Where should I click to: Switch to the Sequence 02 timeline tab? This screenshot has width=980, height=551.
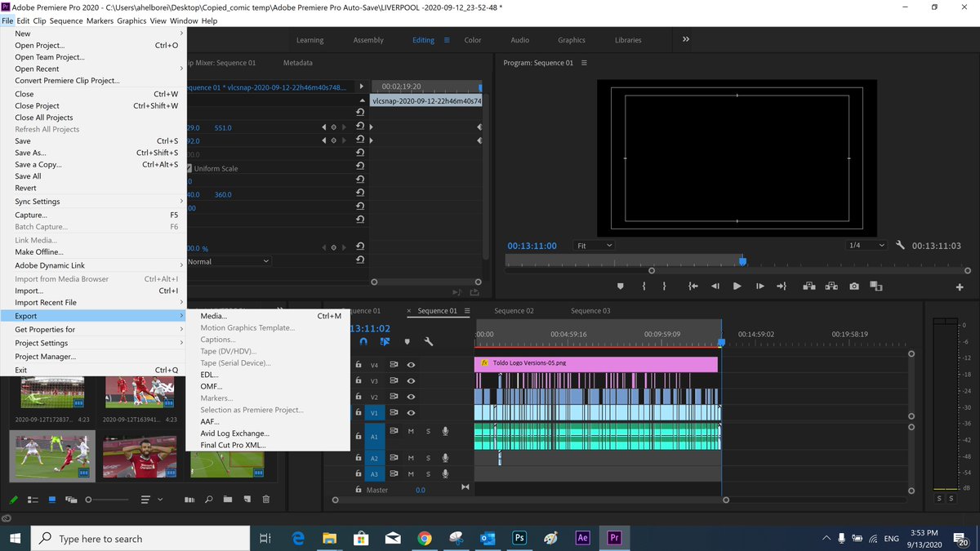coord(514,311)
